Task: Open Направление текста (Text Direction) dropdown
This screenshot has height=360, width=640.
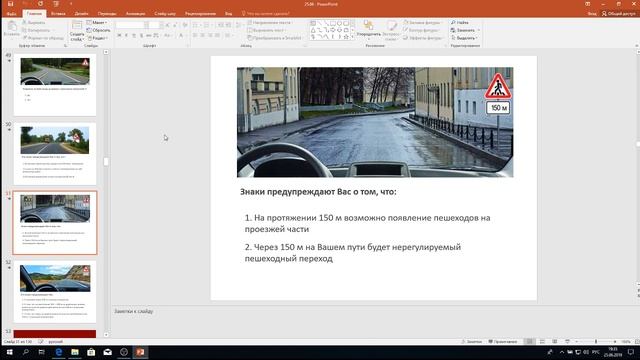Action: [270, 22]
